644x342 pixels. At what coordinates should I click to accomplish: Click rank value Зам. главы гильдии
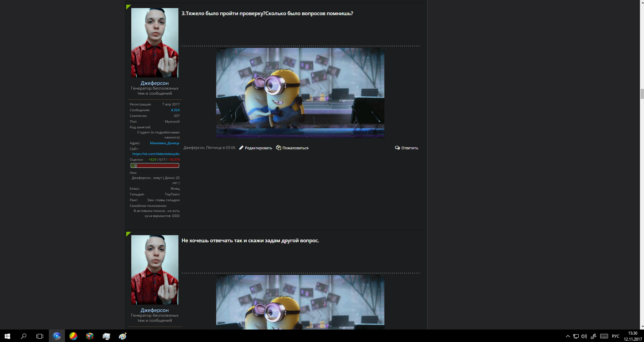pyautogui.click(x=163, y=200)
